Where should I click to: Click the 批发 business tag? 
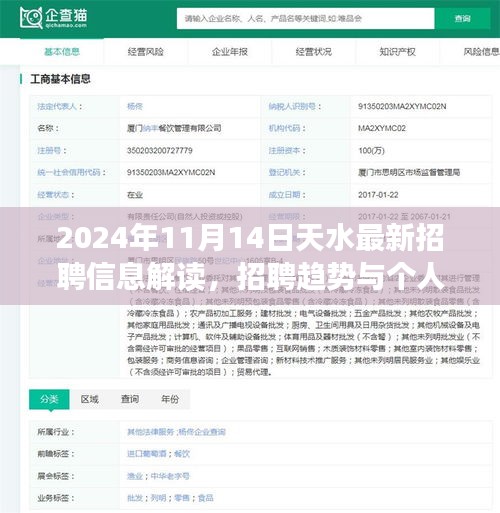coord(135,498)
